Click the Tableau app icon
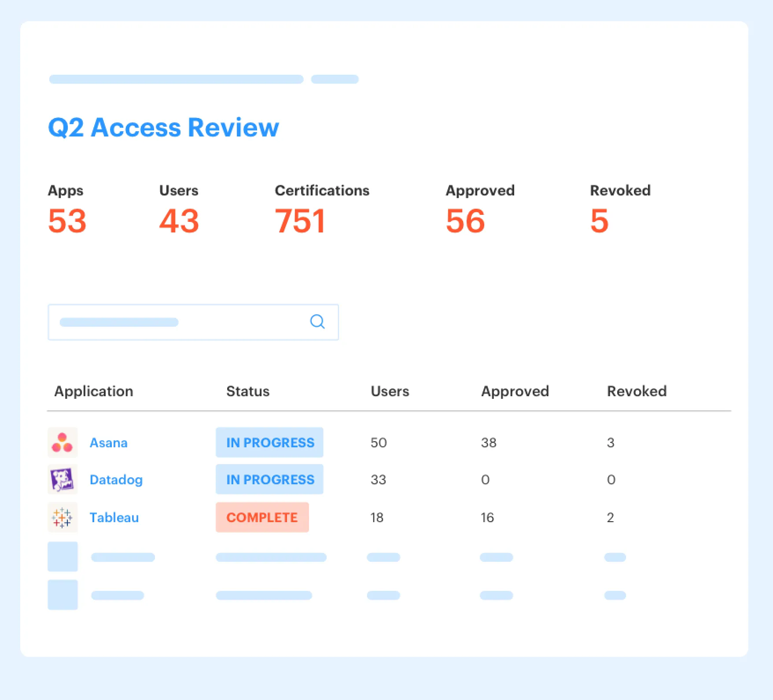 (x=62, y=517)
